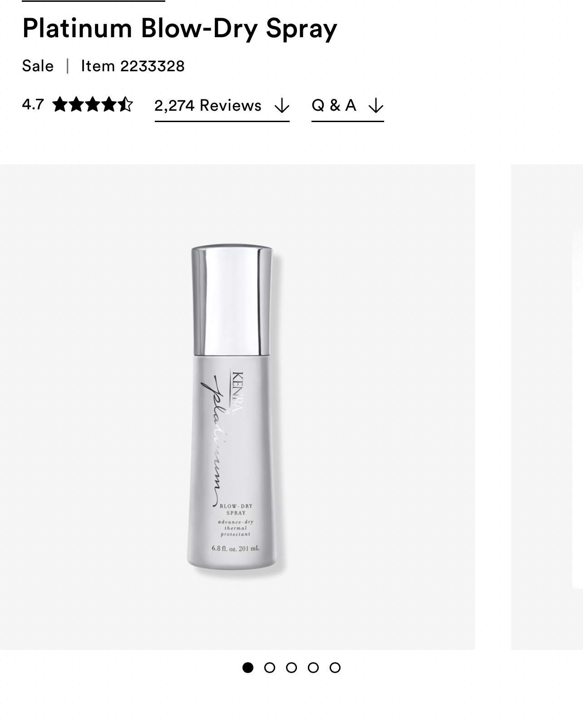
Task: Click the Sale label
Action: 38,66
